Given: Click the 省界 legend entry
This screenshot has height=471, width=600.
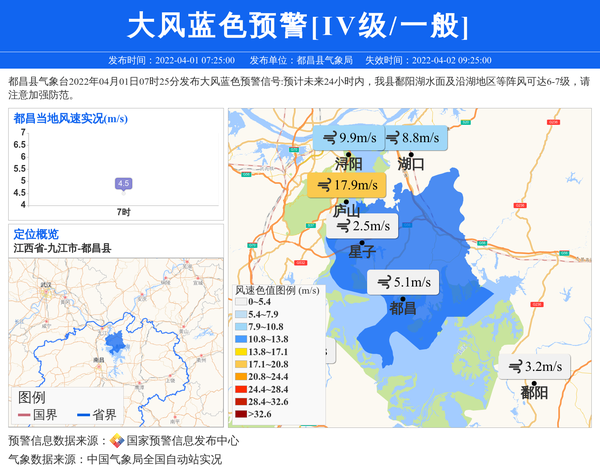Looking at the screenshot, I should pyautogui.click(x=93, y=414).
